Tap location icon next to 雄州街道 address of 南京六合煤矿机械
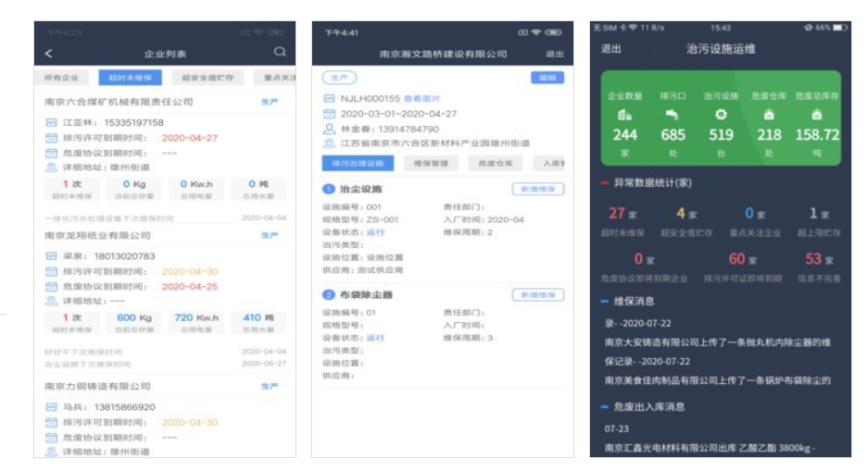 point(51,168)
